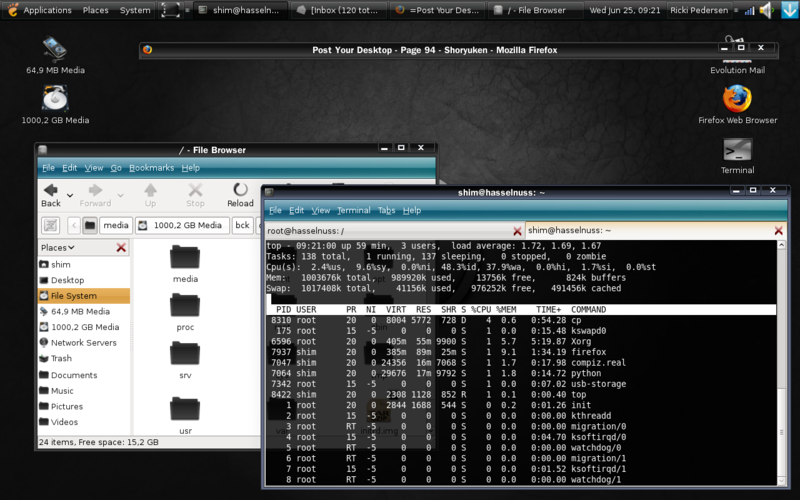Reload the File Browser view
Viewport: 800px width, 500px height.
click(x=240, y=195)
